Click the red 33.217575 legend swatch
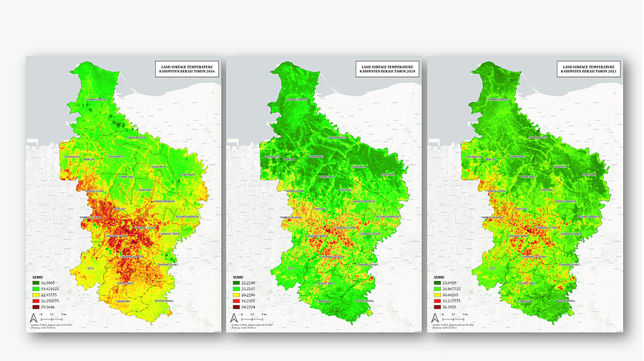The height and width of the screenshot is (361, 644). [x=437, y=300]
